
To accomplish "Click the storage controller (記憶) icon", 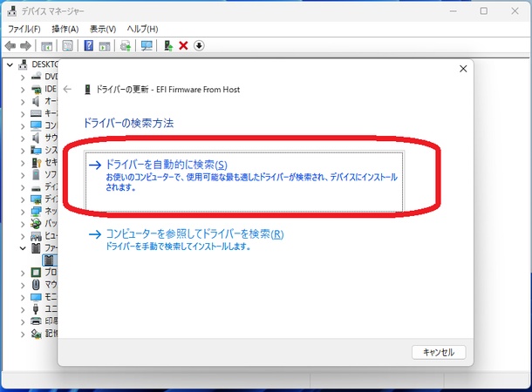I will coord(36,334).
